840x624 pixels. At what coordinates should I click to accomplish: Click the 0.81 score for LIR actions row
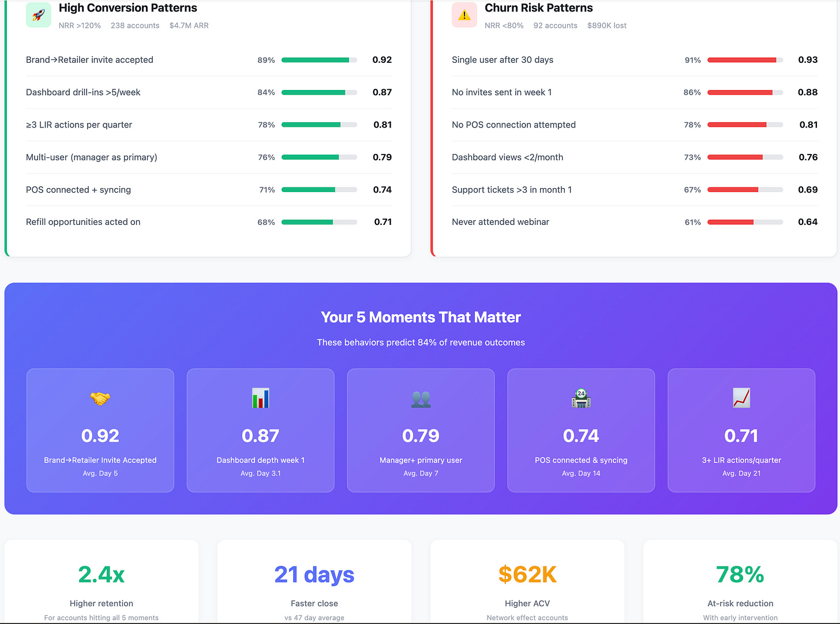(x=382, y=125)
